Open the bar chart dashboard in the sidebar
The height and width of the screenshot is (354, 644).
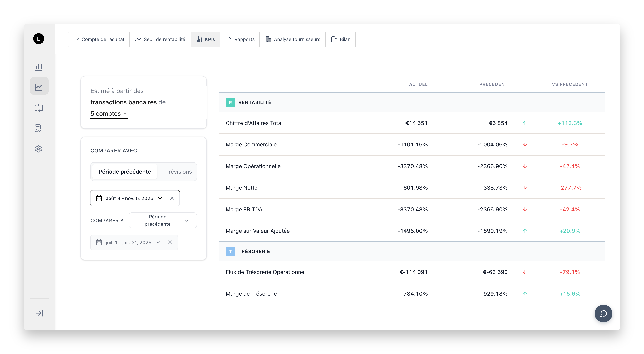pos(39,67)
